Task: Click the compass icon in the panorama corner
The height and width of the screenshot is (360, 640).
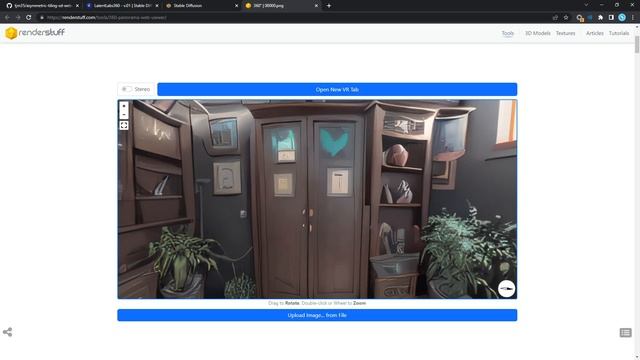Action: [507, 289]
